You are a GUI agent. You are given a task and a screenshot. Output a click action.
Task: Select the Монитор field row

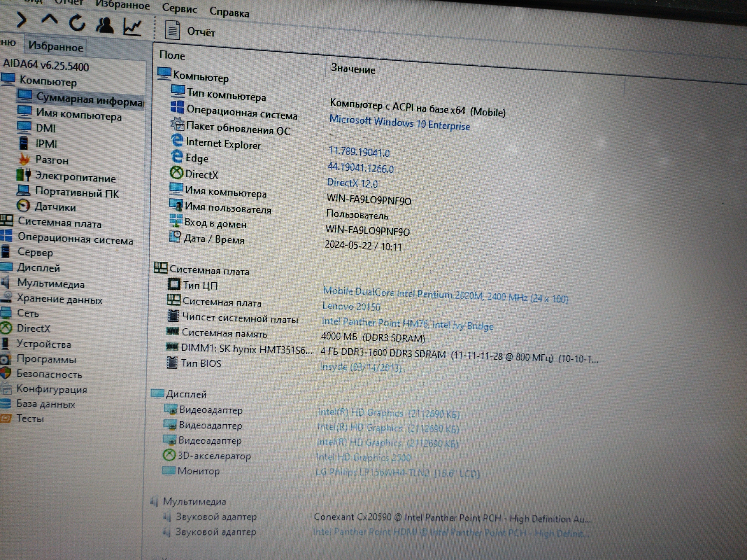(x=191, y=471)
